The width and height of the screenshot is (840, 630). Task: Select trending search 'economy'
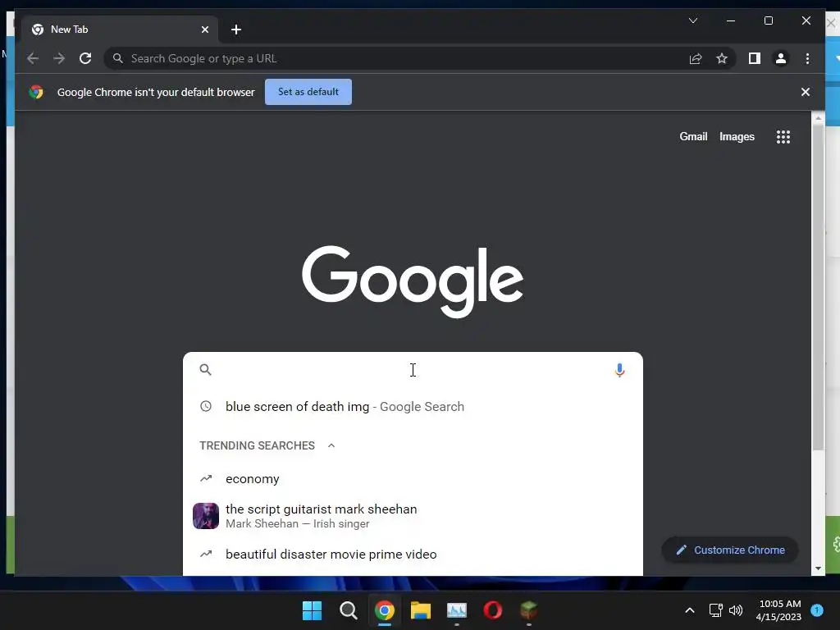click(x=413, y=478)
